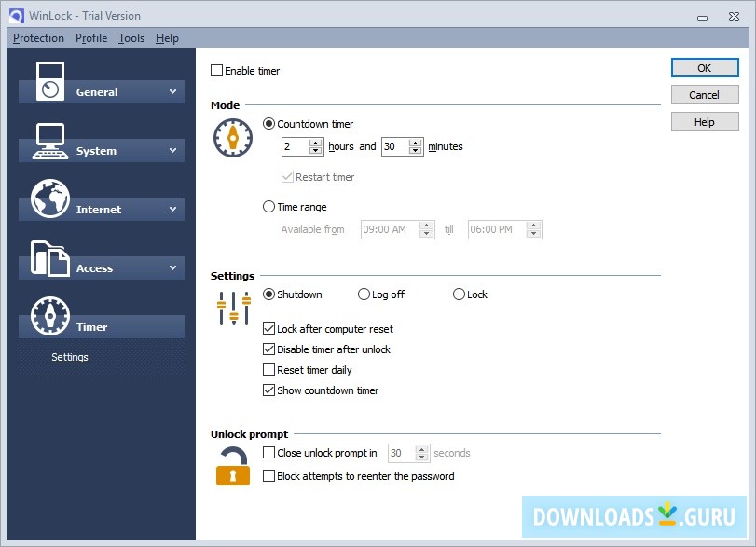Click the System computer icon
The height and width of the screenshot is (547, 756).
[49, 141]
